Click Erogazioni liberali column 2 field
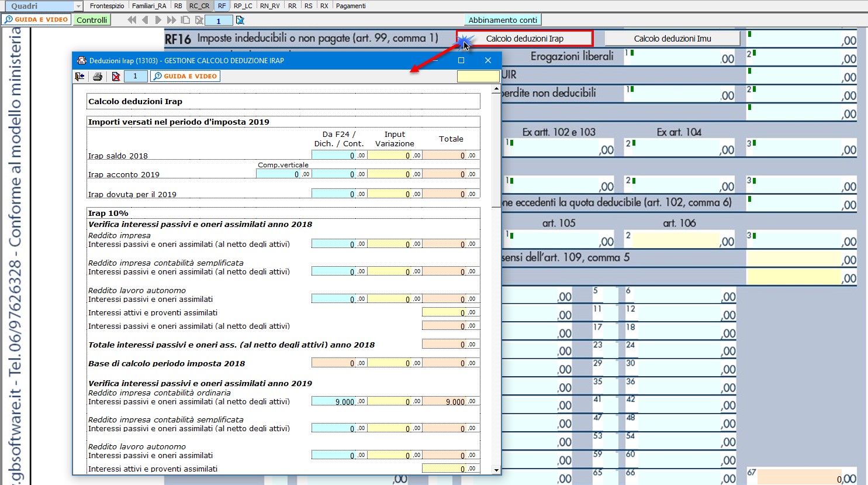Viewport: 868px width, 485px height. point(802,57)
